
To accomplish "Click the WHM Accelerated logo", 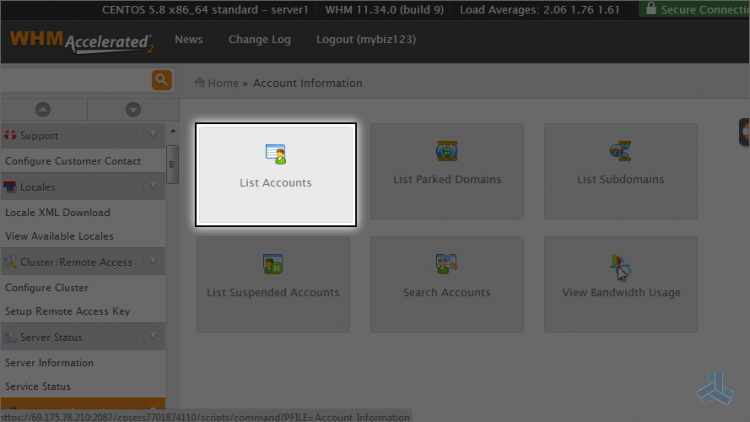I will [x=82, y=42].
